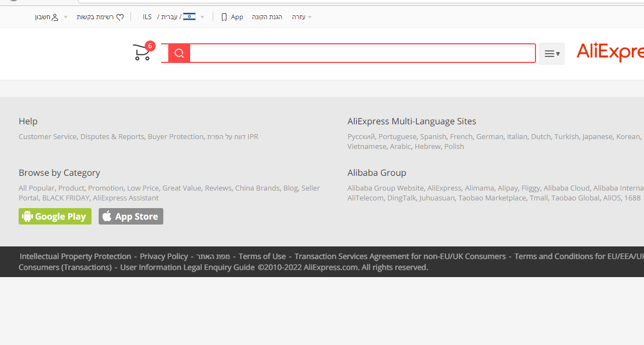Viewport: 644px width, 345px height.
Task: Focus the search input field
Action: click(x=363, y=53)
